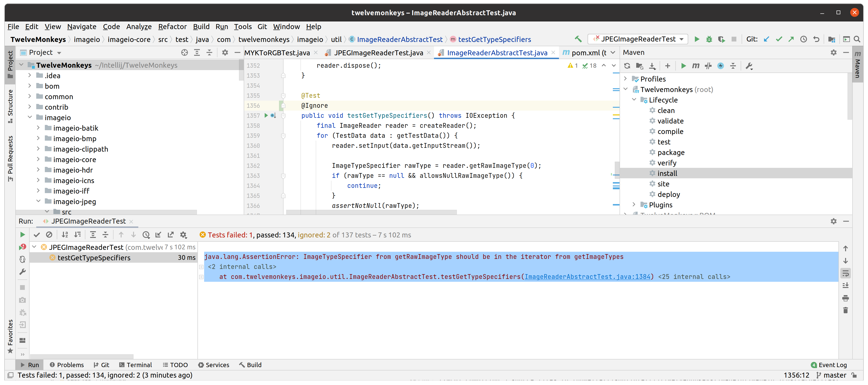Viewport: 868px width, 385px height.
Task: Open ImageReaderAbstractTest.java:1384 from stack trace
Action: point(587,277)
